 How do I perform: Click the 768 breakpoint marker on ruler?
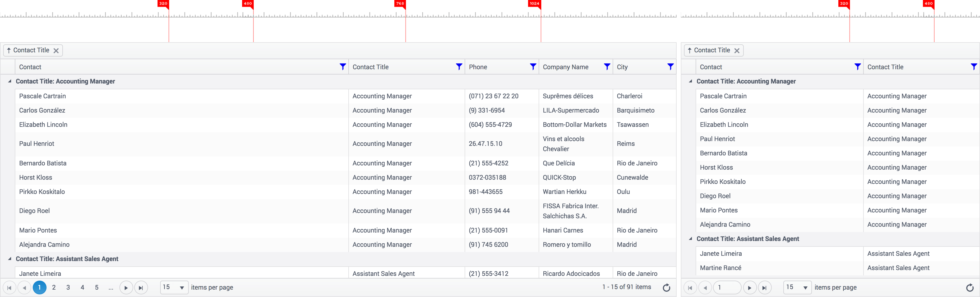tap(400, 4)
